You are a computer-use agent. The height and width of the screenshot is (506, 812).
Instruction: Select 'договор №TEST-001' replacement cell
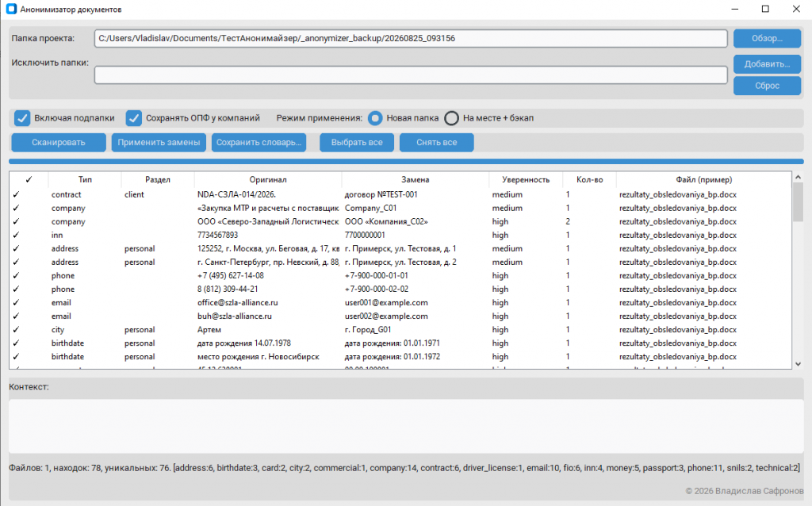tap(416, 195)
